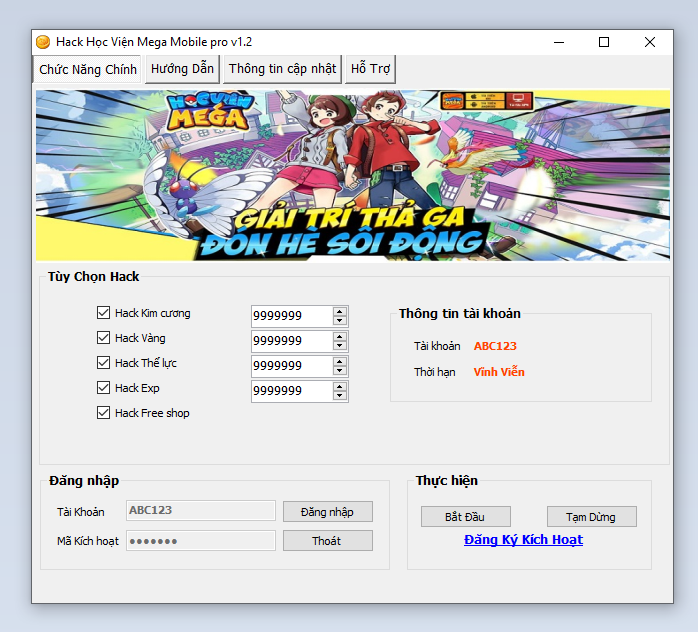Decrease Hack Vàng value with down arrow
Image resolution: width=698 pixels, height=633 pixels.
coord(340,346)
